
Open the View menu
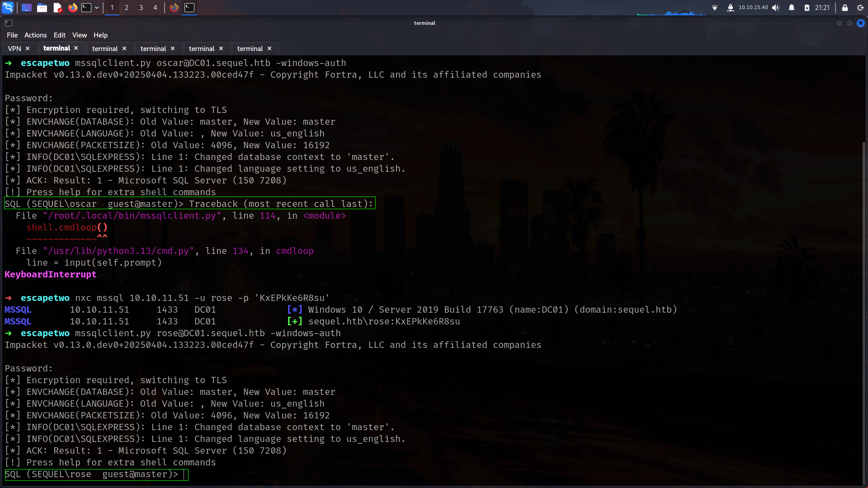point(80,35)
